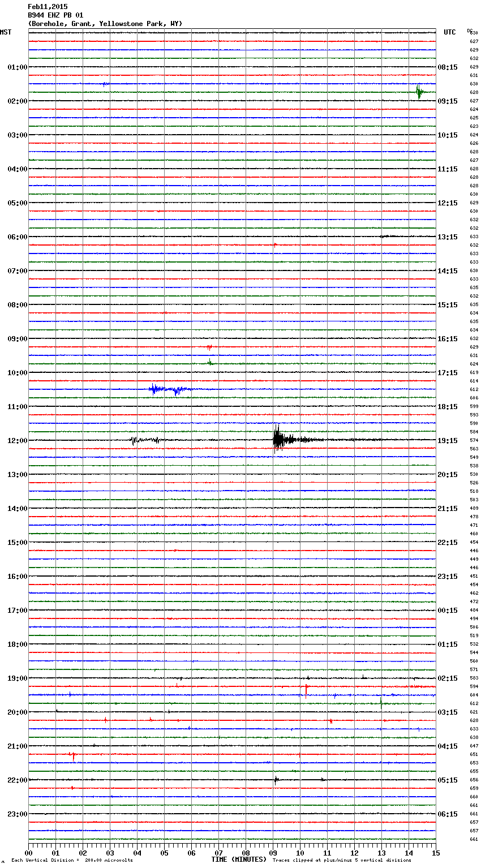
Task: Click the MST column header
Action: click(6, 32)
